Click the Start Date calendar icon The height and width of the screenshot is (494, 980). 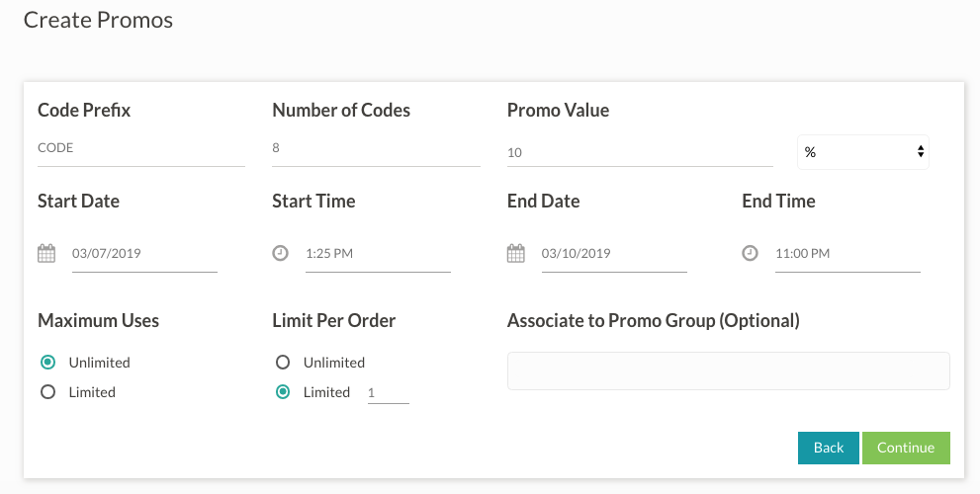point(46,254)
